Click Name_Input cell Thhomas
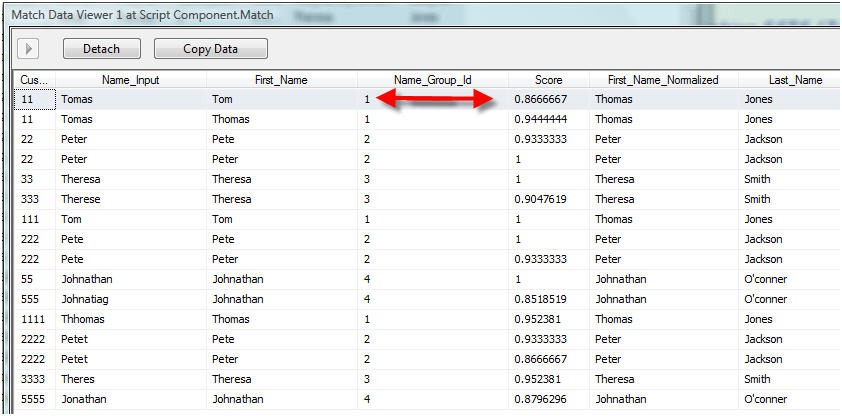Image resolution: width=842 pixels, height=416 pixels. click(x=131, y=319)
